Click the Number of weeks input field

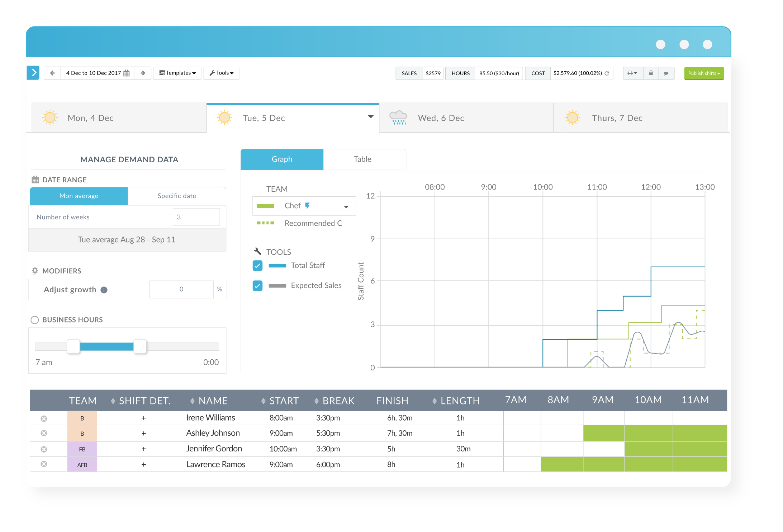point(196,217)
